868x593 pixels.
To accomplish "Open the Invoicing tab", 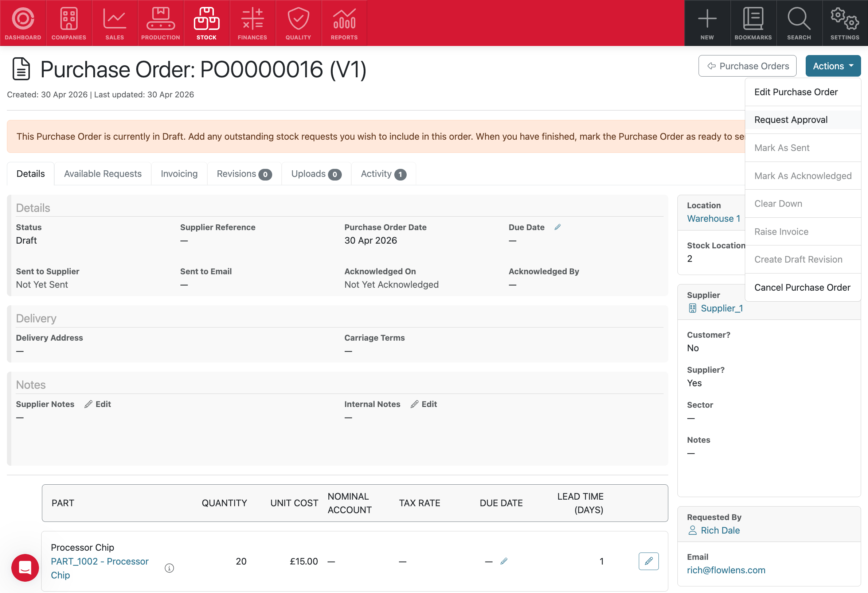I will [x=179, y=174].
